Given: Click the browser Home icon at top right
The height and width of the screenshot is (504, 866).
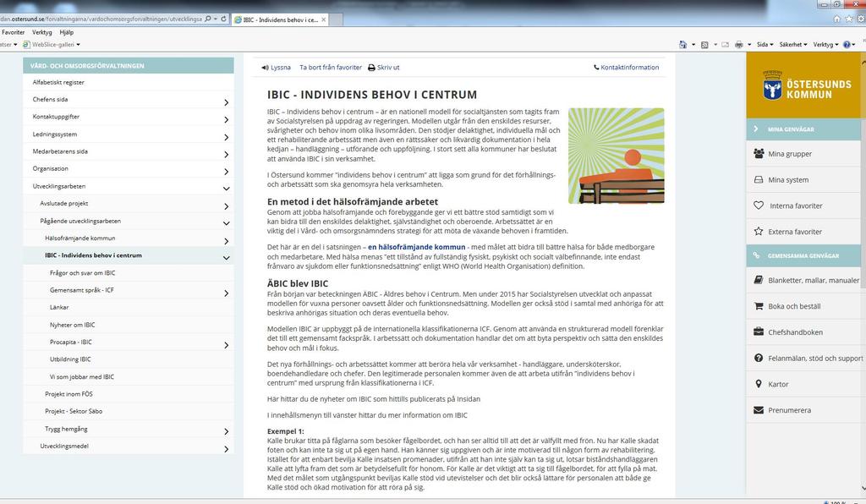Looking at the screenshot, I should tap(836, 19).
